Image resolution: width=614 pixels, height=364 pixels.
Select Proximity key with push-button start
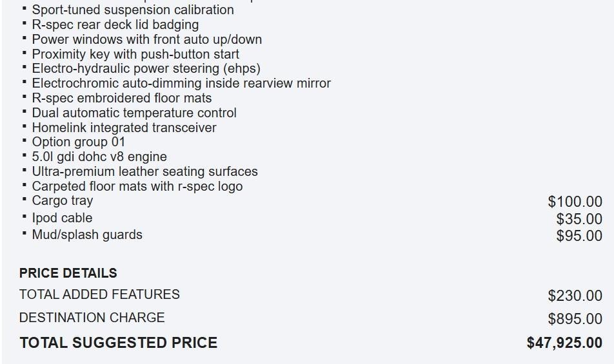coord(135,55)
